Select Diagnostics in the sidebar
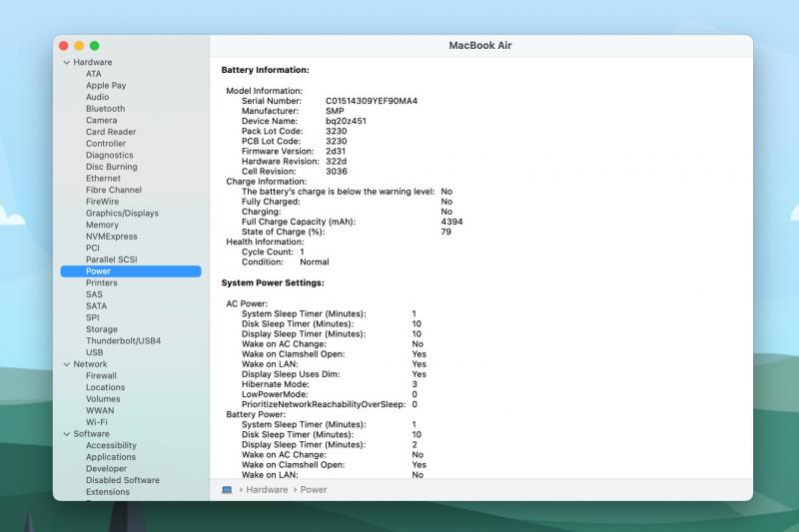 [109, 156]
